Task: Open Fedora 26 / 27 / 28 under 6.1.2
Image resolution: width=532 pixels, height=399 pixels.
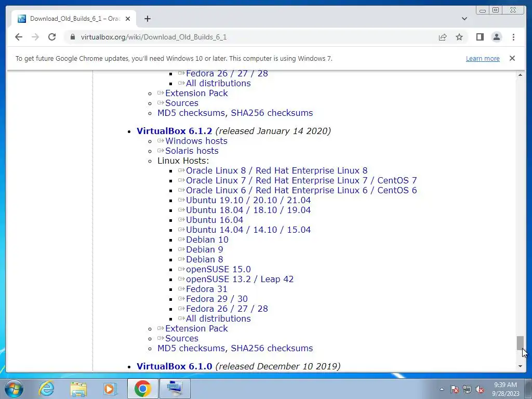Action: click(227, 309)
